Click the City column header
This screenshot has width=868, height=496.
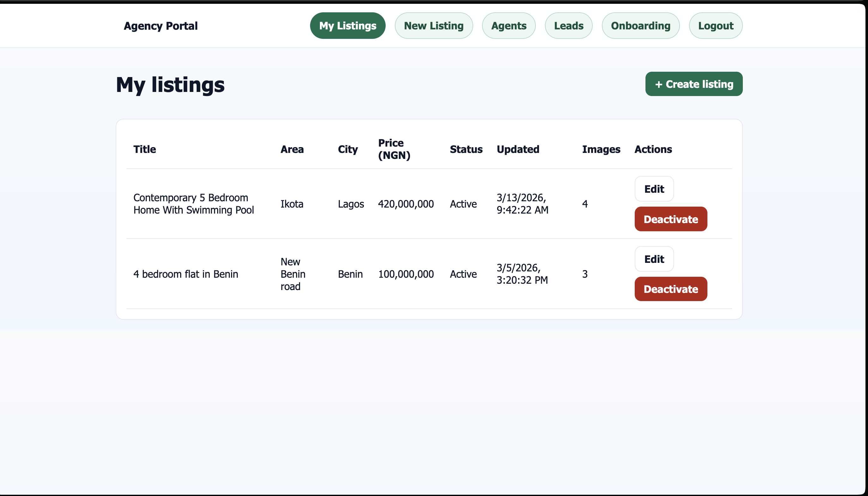(348, 149)
